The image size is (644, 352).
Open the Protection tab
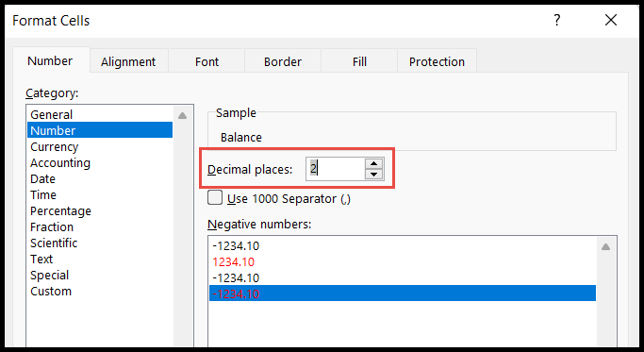coord(437,61)
